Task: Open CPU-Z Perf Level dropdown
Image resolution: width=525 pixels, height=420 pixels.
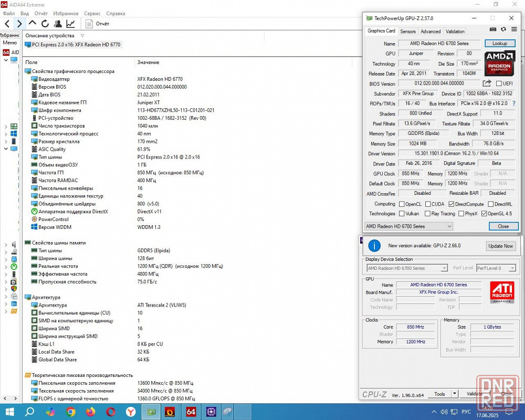Action: click(x=496, y=268)
